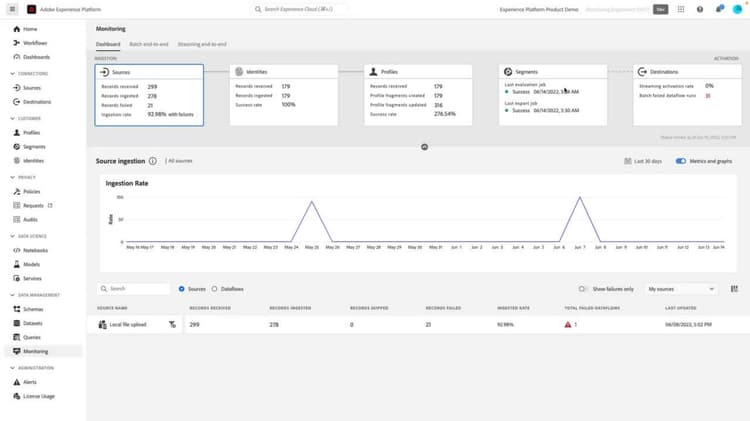Collapse the Privacy section
750x421 pixels.
pyautogui.click(x=12, y=177)
